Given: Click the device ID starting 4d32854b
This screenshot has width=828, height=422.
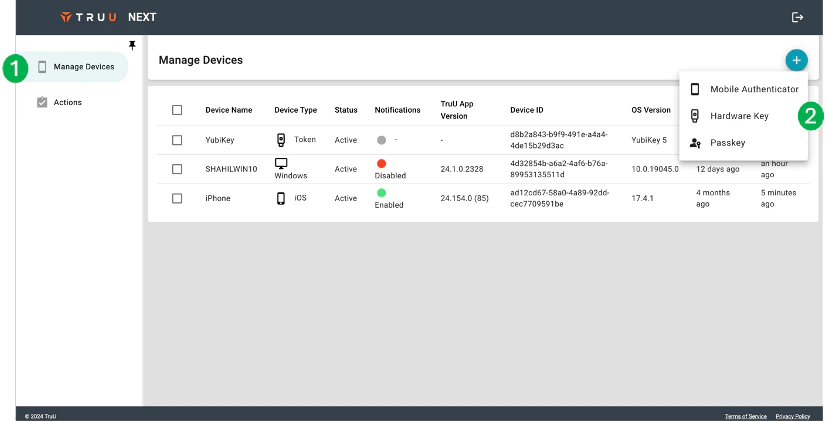Looking at the screenshot, I should 559,169.
